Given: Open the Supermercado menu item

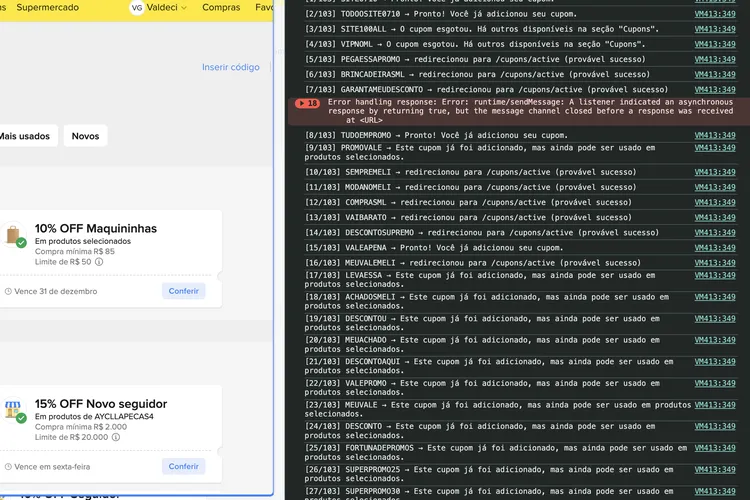Looking at the screenshot, I should (x=47, y=7).
